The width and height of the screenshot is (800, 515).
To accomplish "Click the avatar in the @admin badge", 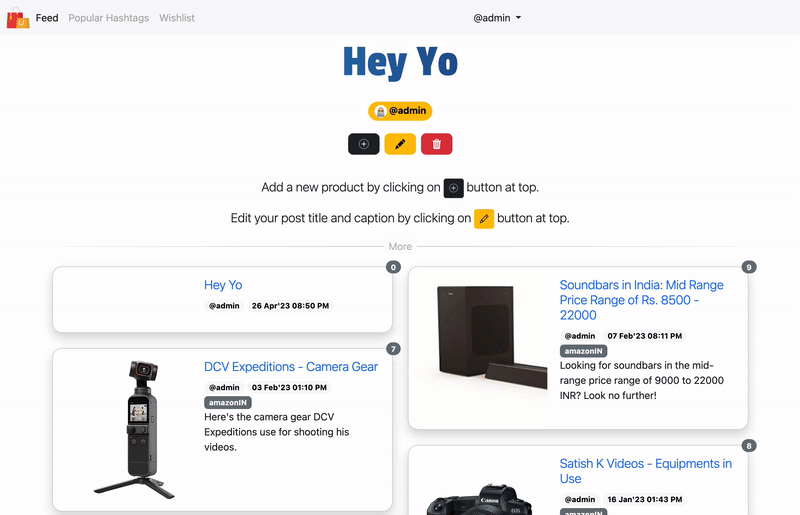I will (x=381, y=111).
